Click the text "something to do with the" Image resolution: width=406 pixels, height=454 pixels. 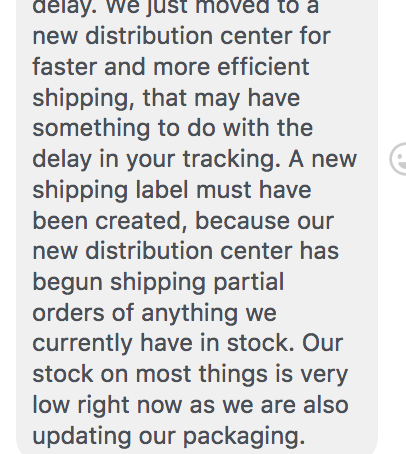(x=173, y=128)
